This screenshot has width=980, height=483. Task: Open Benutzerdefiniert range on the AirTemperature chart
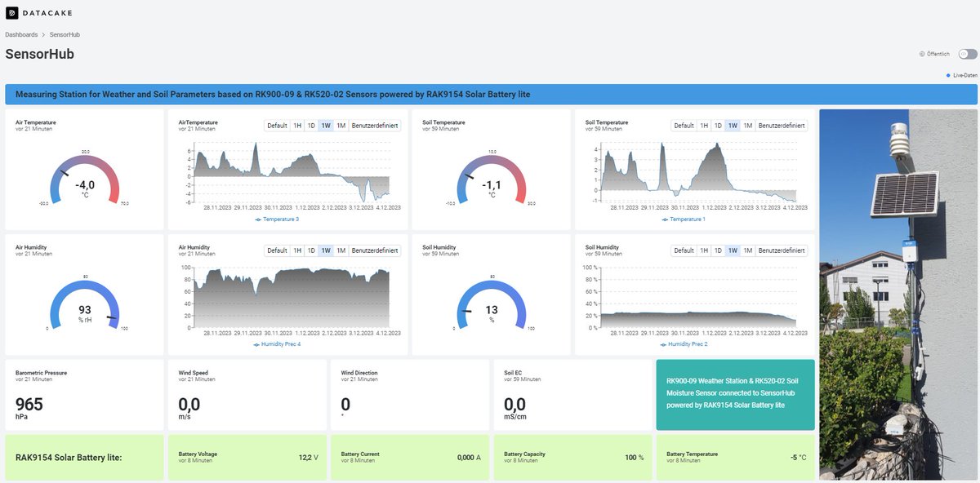click(x=375, y=126)
